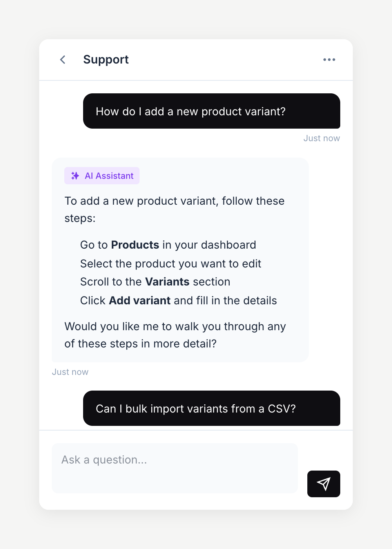Click the Support tab at the top

coord(106,60)
